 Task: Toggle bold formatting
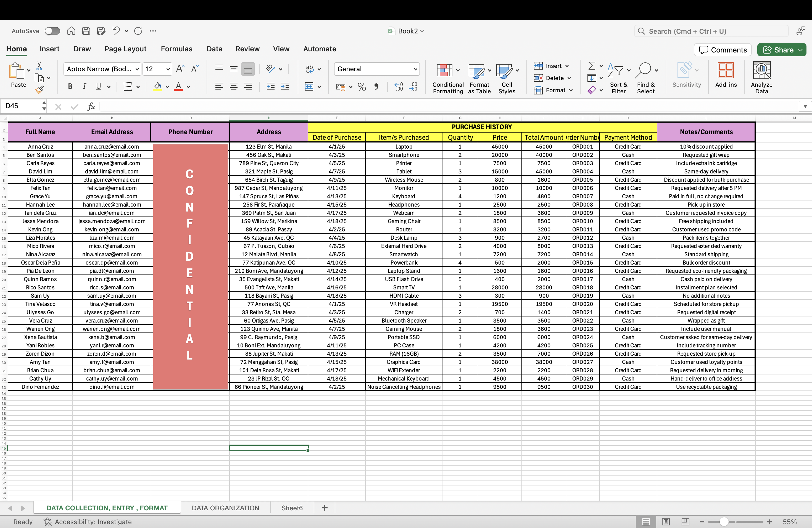pos(70,87)
